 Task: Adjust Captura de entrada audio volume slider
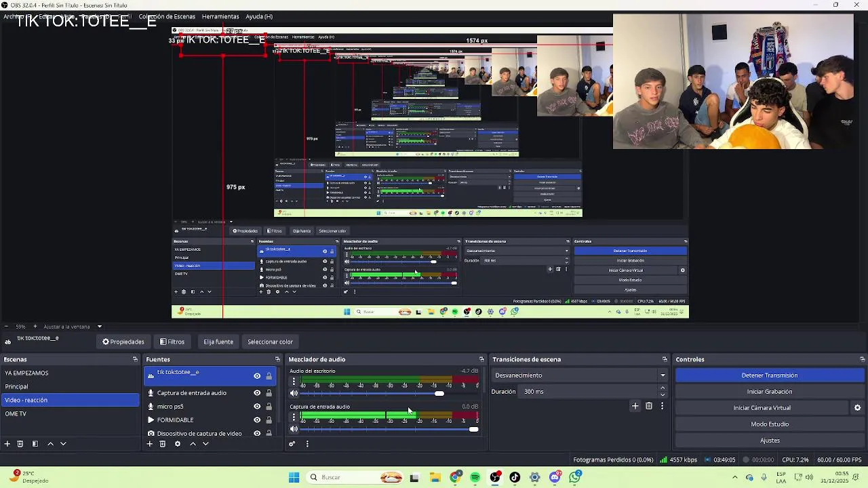tap(473, 429)
